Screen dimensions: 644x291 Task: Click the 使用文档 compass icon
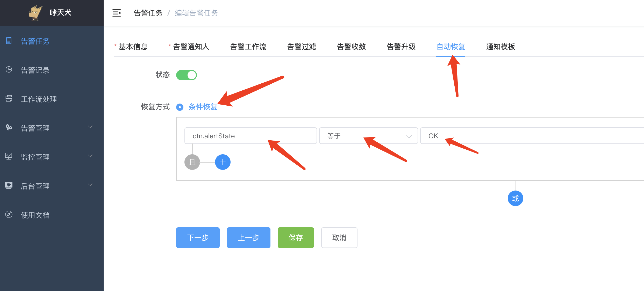coord(9,215)
